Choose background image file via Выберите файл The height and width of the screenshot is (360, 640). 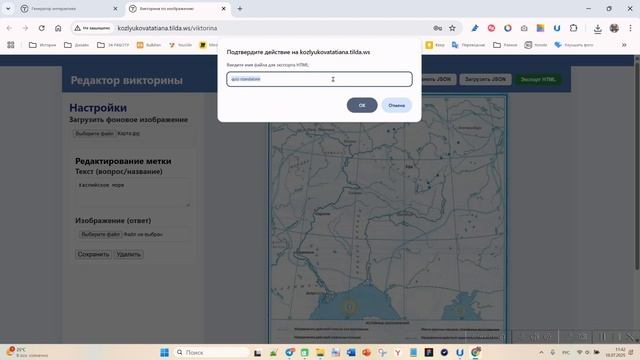click(x=95, y=133)
